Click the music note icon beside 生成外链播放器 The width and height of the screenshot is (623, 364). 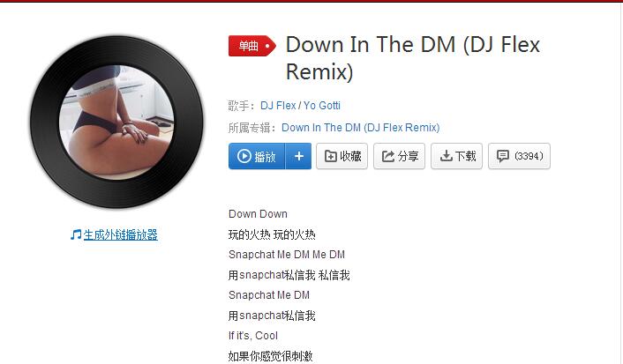click(x=76, y=234)
